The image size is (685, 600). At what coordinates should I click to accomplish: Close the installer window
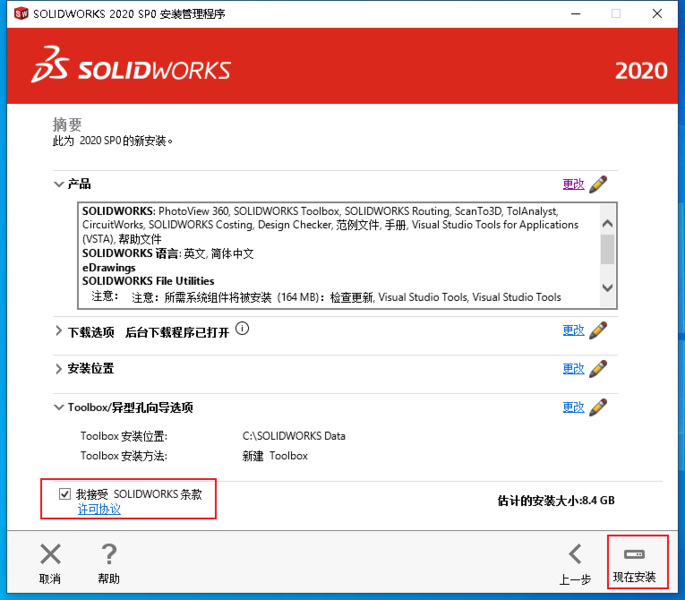(x=657, y=14)
